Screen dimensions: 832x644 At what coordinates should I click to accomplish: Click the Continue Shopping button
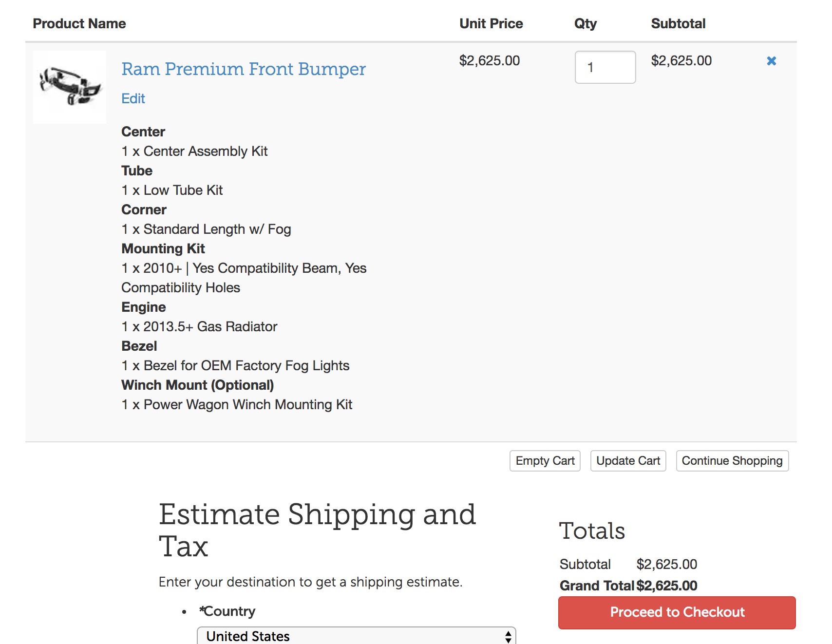(732, 461)
